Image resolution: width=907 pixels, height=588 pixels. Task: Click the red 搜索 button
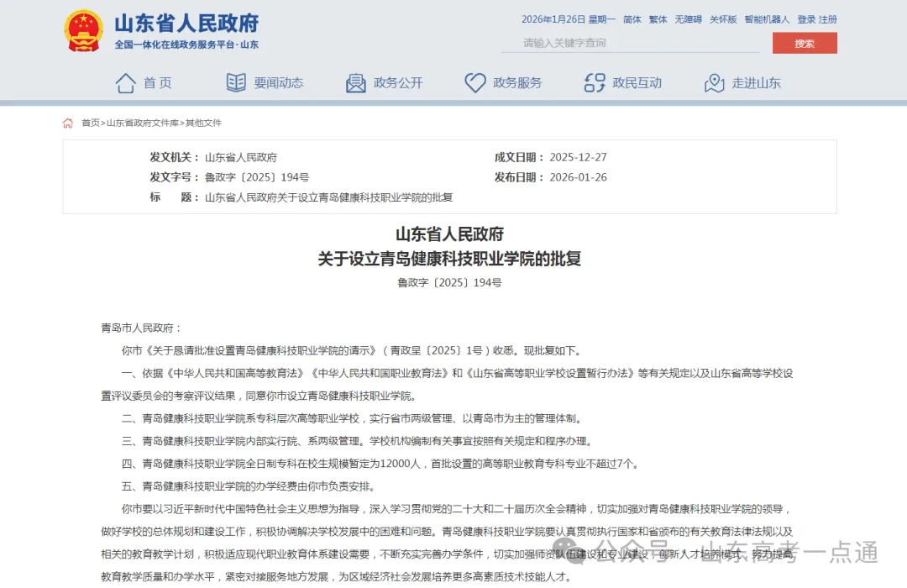(x=805, y=43)
